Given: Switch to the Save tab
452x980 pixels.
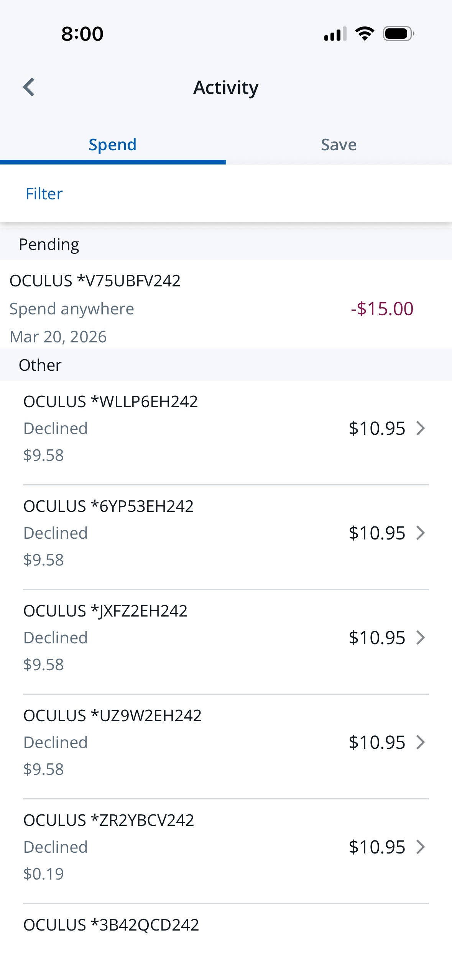Looking at the screenshot, I should click(339, 145).
